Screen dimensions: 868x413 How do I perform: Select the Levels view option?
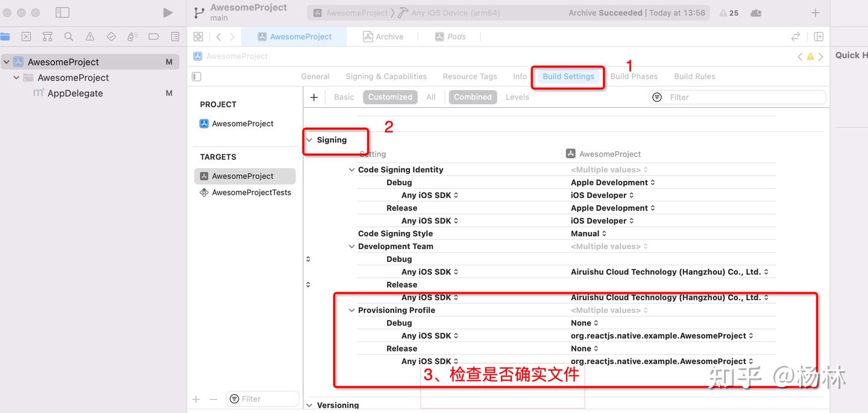coord(517,97)
